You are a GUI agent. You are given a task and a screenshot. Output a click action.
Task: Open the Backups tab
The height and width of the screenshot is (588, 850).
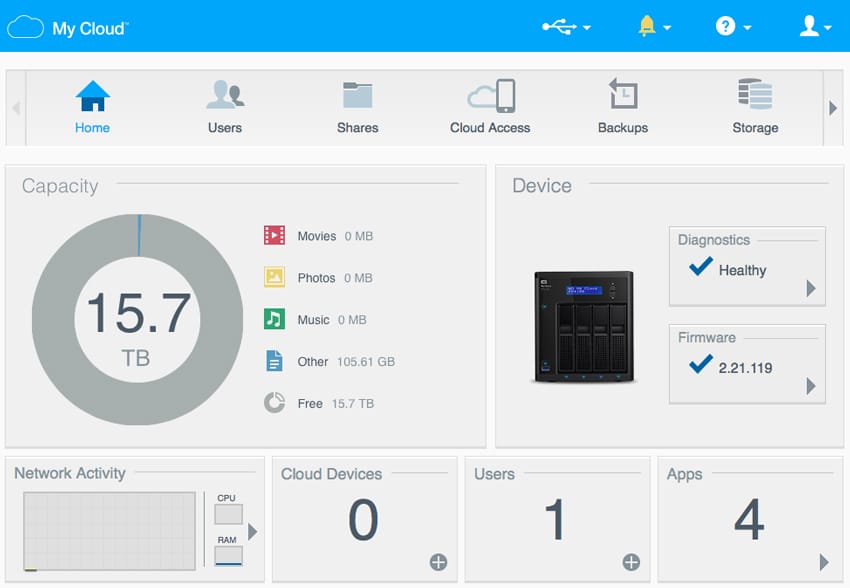pos(623,107)
